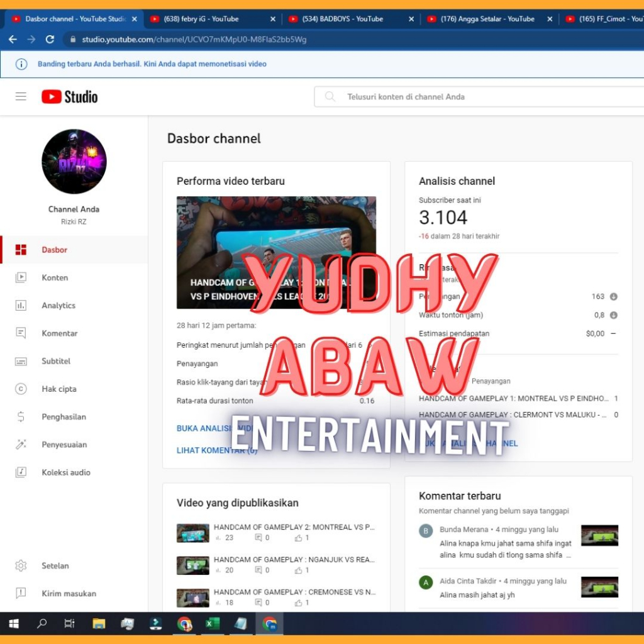Open Analytics in the sidebar
The height and width of the screenshot is (644, 644).
(x=58, y=305)
